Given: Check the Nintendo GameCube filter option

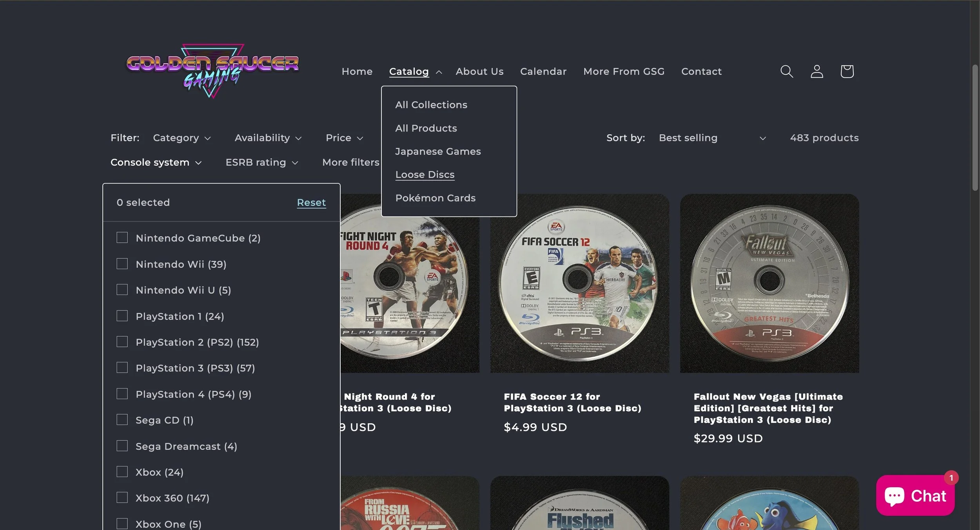Looking at the screenshot, I should (x=122, y=237).
